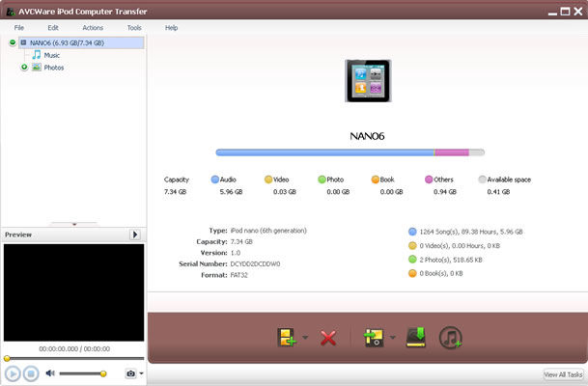Click the Others 0.94 GB value

[445, 192]
